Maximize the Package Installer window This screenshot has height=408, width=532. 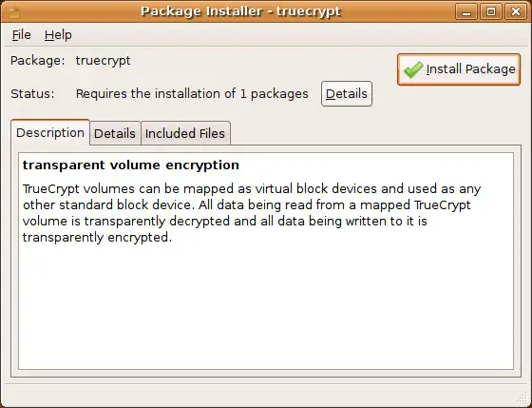(x=491, y=12)
